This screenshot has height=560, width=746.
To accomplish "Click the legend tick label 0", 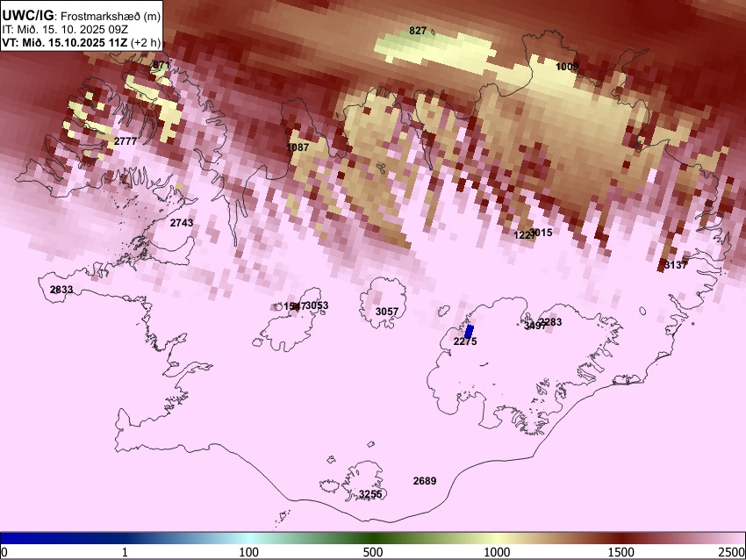I will (x=4, y=552).
